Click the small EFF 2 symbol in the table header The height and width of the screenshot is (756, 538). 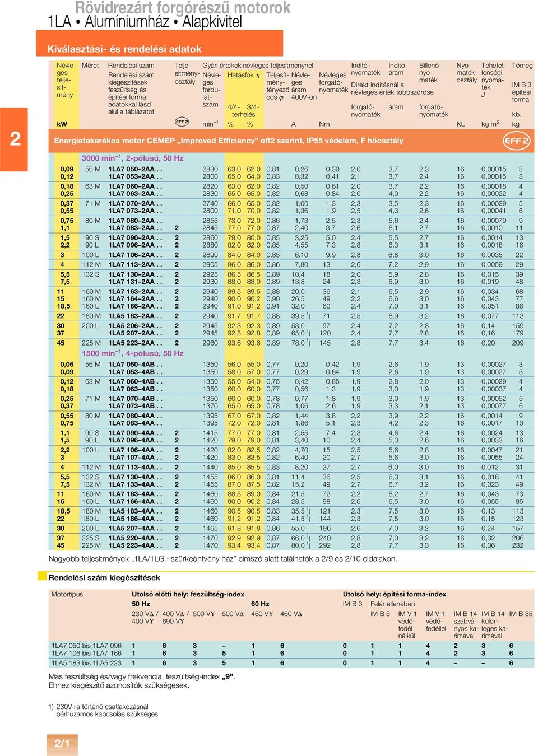tap(182, 122)
